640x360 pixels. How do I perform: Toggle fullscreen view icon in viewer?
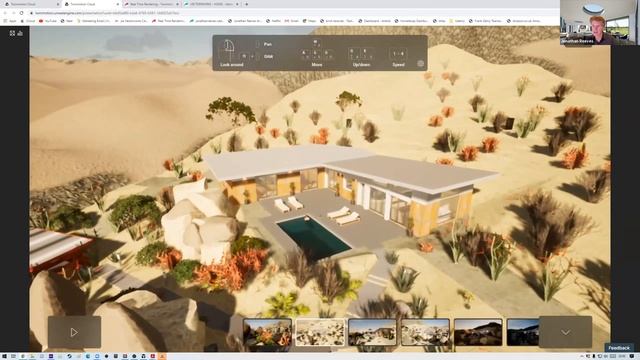coord(12,33)
